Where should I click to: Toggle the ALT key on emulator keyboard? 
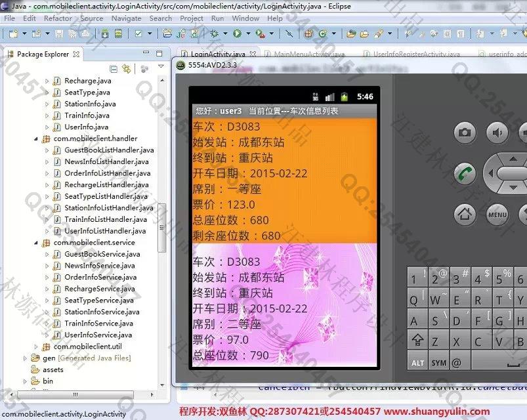(417, 362)
